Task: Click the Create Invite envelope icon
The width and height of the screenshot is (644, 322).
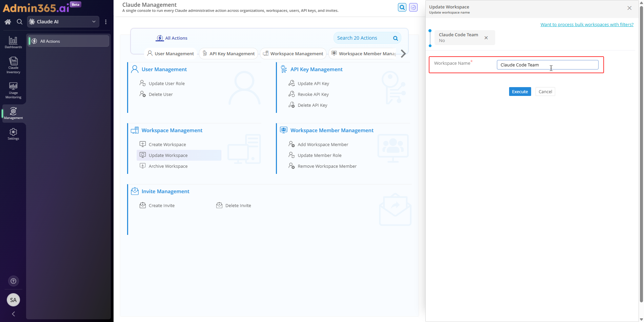Action: pos(143,205)
